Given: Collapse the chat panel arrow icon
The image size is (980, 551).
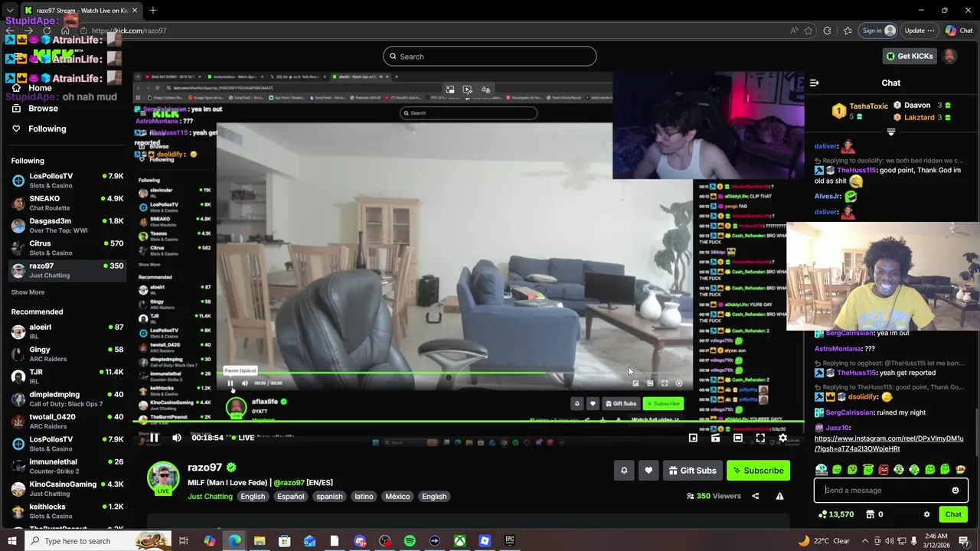Looking at the screenshot, I should coord(815,83).
